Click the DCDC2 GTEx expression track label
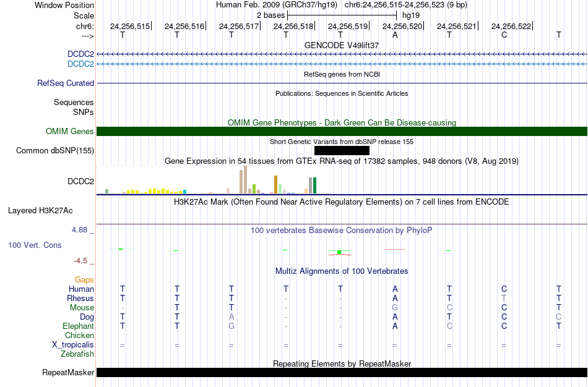 (x=80, y=181)
